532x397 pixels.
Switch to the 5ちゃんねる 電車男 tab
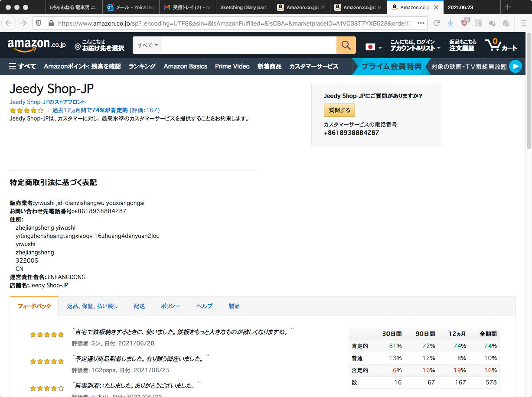coord(74,7)
